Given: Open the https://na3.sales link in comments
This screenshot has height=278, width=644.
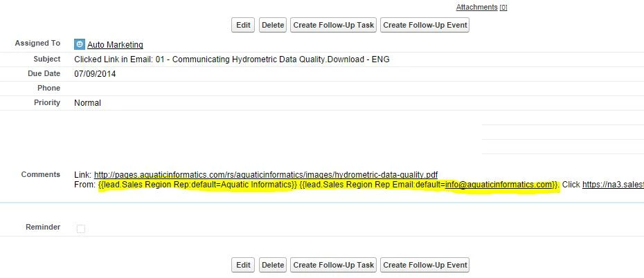Looking at the screenshot, I should (614, 185).
